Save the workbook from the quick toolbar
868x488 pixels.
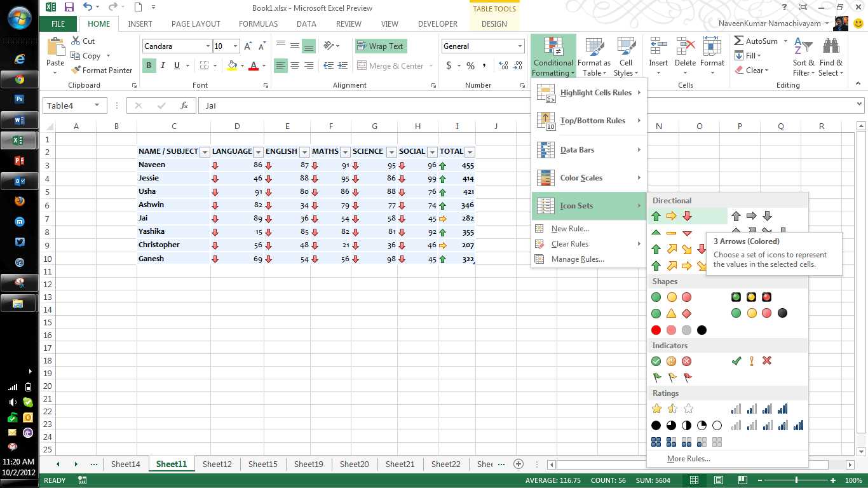click(69, 8)
